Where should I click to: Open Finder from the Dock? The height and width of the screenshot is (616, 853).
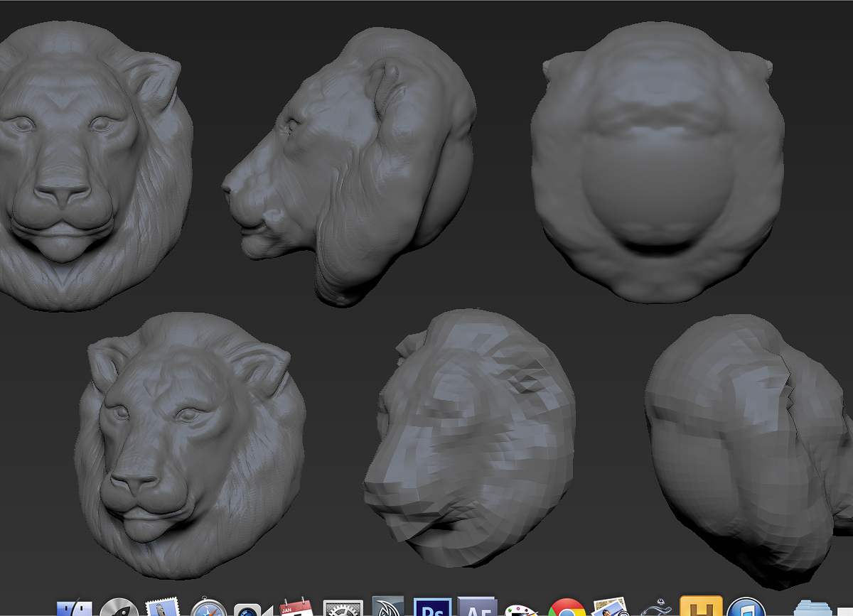[x=75, y=609]
